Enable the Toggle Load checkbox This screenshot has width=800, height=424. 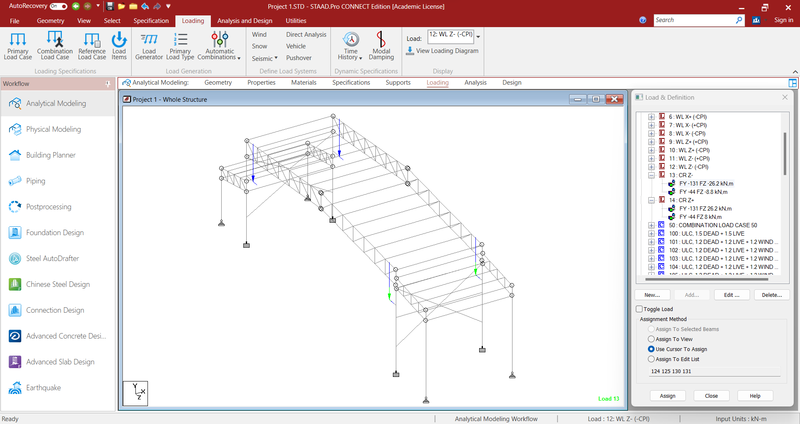[639, 309]
